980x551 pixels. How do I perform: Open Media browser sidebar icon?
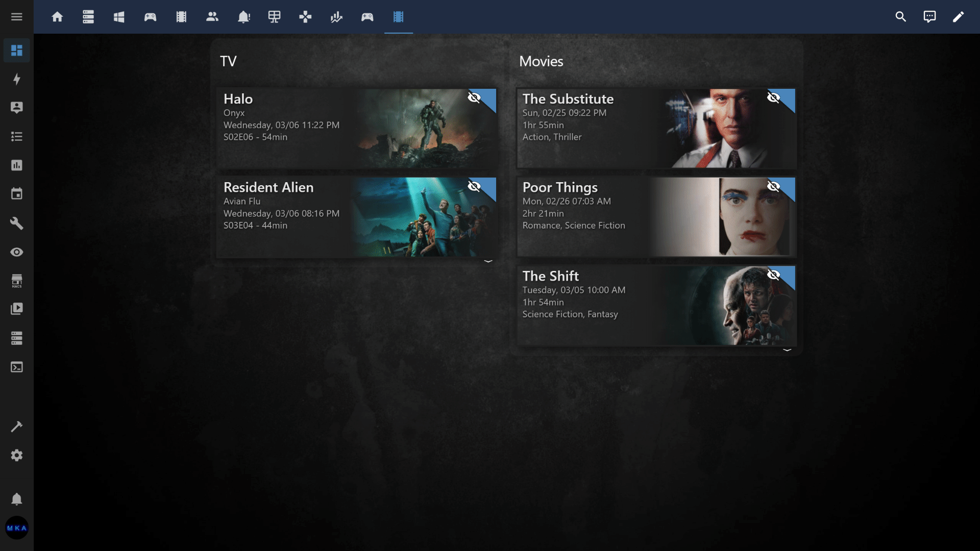tap(17, 309)
